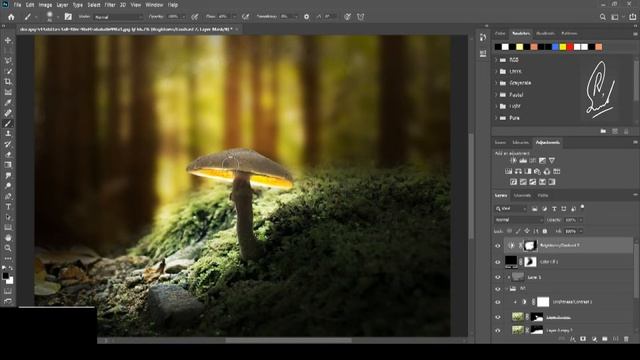Click the search magnifier icon
The width and height of the screenshot is (640, 360).
coord(603,17)
